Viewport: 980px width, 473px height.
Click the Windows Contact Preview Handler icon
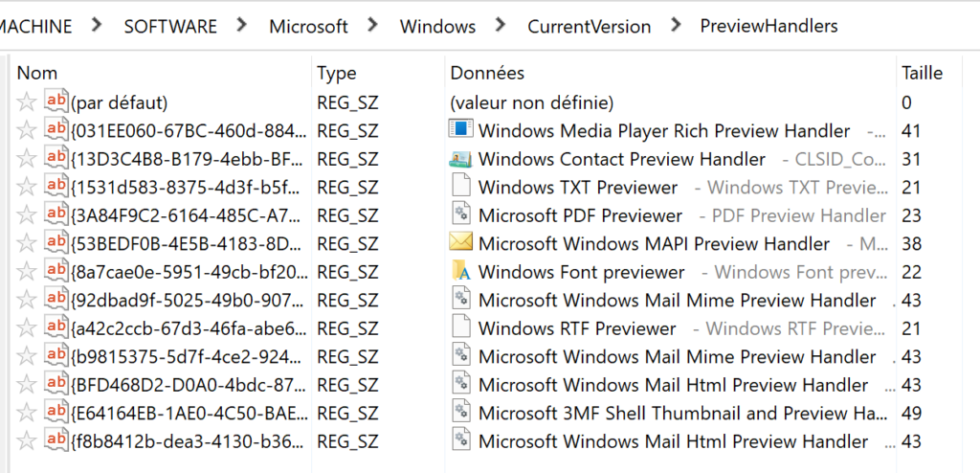point(461,159)
